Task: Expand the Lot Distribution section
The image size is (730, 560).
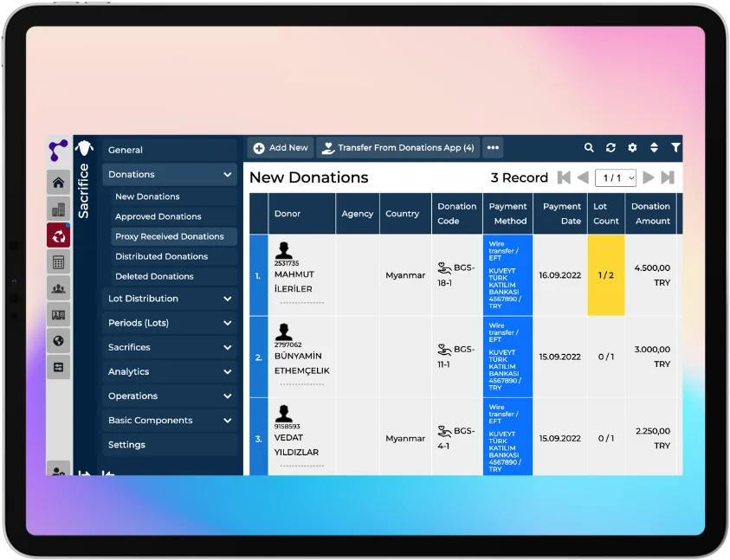Action: pos(170,299)
